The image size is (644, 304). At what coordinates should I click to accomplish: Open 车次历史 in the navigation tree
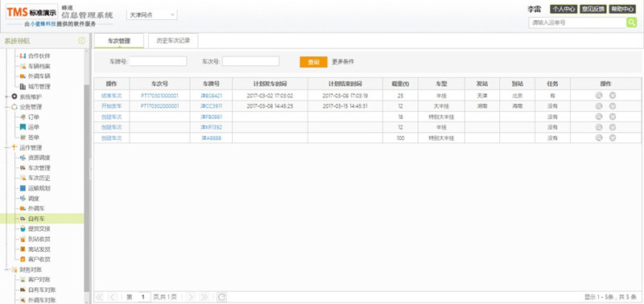39,178
